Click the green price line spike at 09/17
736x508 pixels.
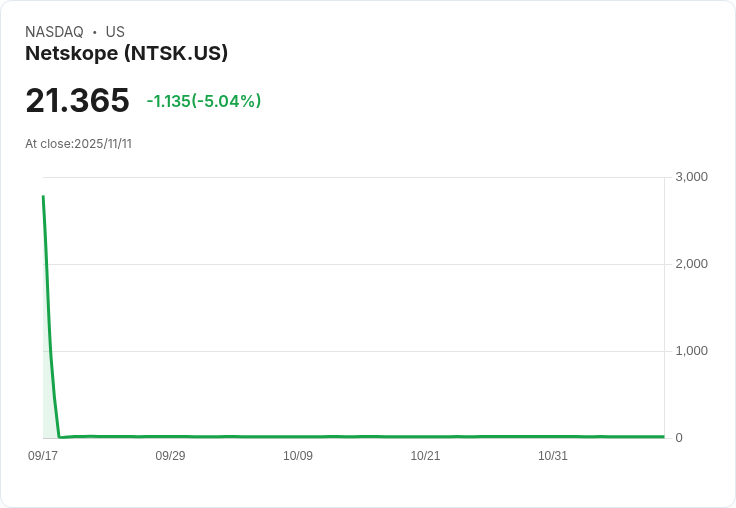pos(44,197)
